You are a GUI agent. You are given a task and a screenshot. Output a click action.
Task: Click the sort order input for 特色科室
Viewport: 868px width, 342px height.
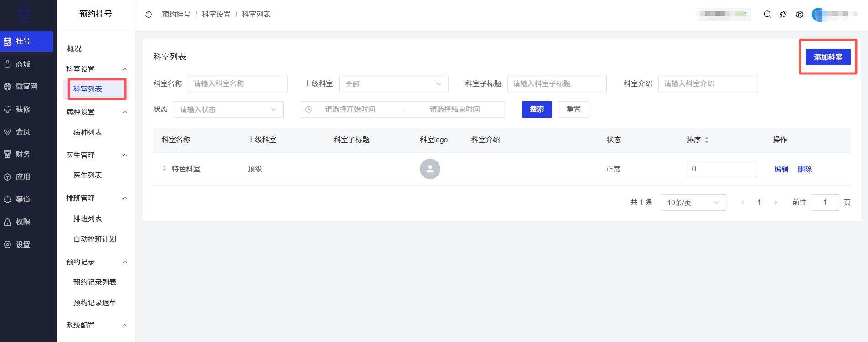pyautogui.click(x=721, y=169)
